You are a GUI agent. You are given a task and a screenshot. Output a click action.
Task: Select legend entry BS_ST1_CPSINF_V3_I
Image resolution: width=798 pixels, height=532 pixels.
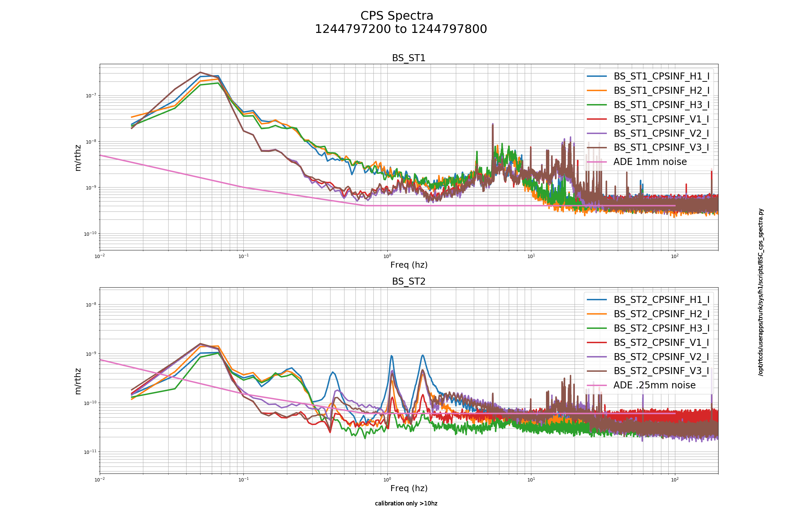661,147
